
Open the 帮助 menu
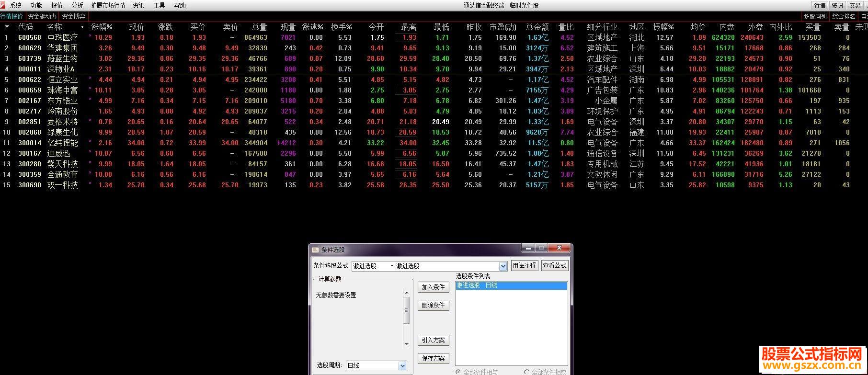click(180, 5)
